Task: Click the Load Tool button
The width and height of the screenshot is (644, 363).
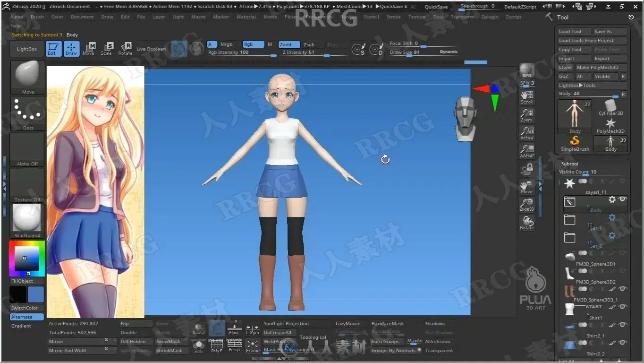Action: click(x=575, y=32)
